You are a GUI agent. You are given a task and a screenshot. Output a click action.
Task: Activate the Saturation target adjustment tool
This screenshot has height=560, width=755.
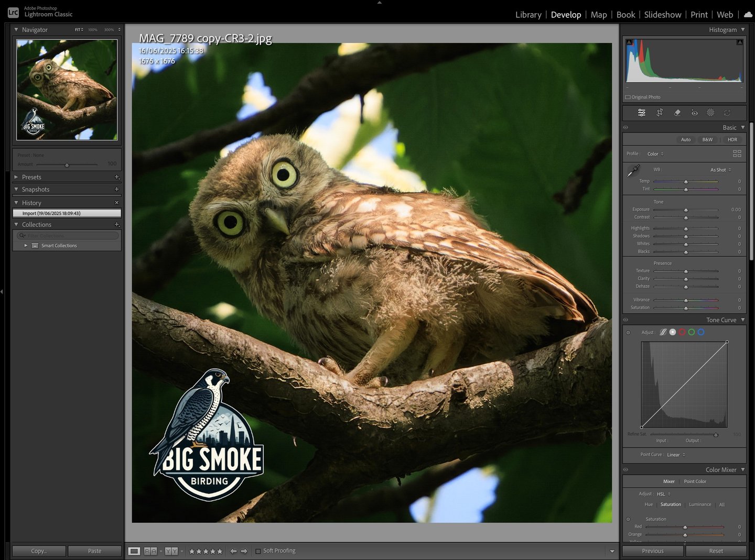click(x=628, y=520)
